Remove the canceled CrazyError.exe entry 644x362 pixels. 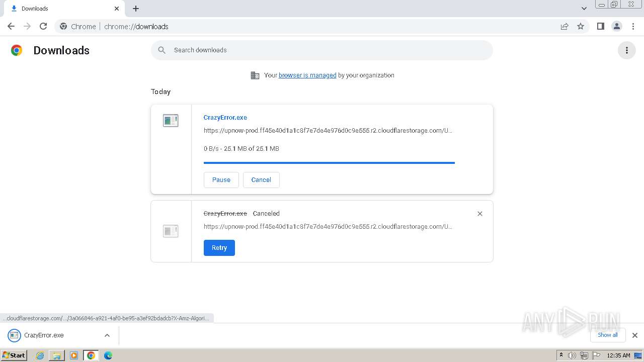(x=480, y=214)
